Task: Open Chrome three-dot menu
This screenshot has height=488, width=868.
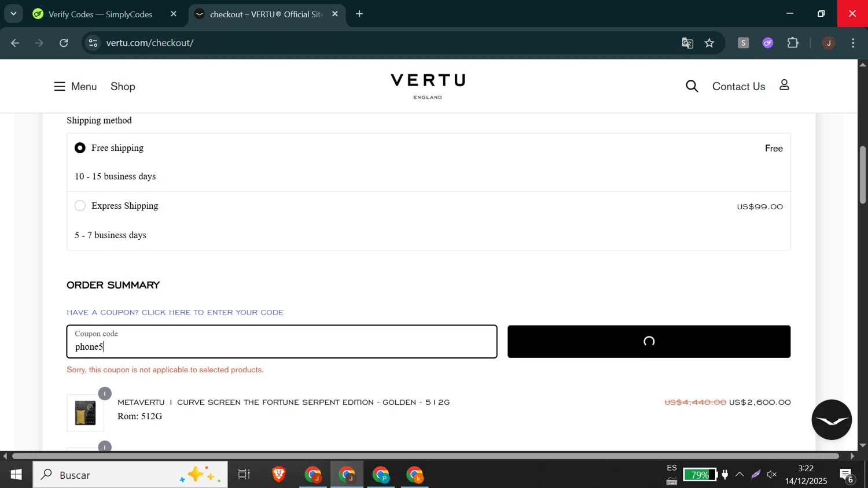Action: 854,43
